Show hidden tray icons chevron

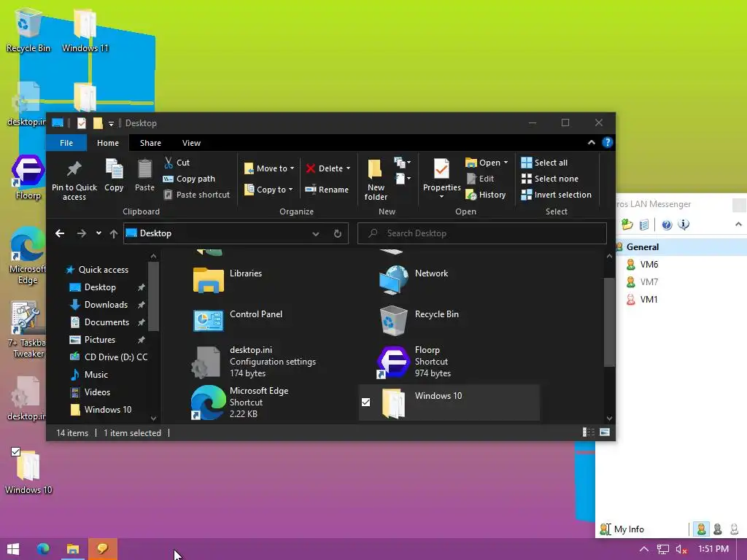coord(643,549)
